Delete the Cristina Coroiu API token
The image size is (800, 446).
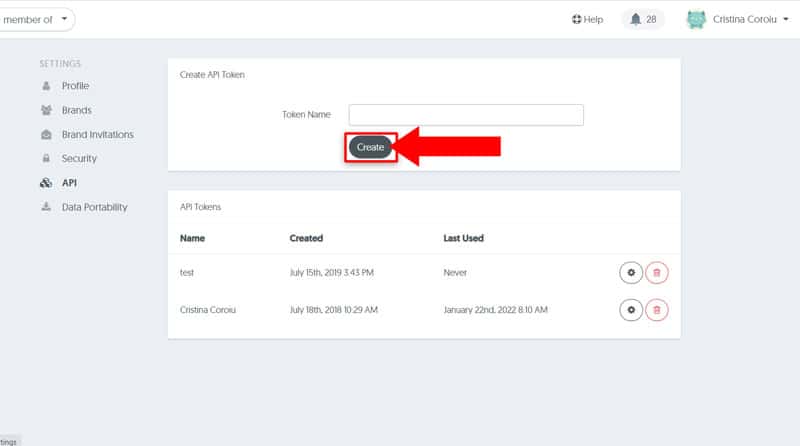657,310
